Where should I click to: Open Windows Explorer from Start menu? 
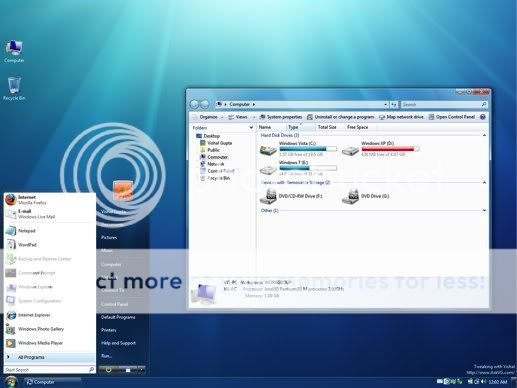point(49,287)
